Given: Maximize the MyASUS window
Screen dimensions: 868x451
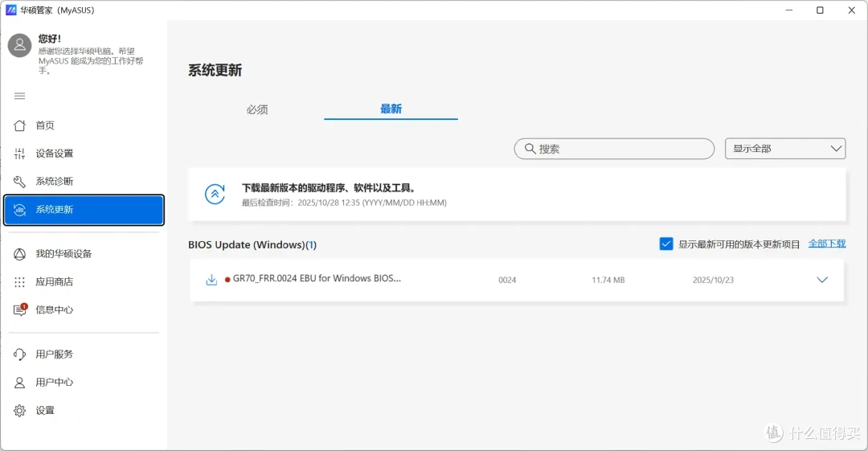Looking at the screenshot, I should (x=820, y=10).
